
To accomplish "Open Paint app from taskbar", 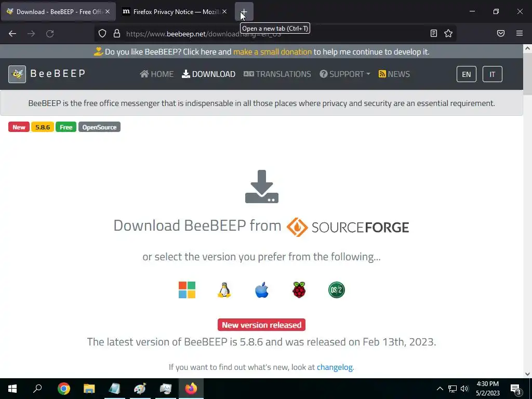I will [140, 389].
